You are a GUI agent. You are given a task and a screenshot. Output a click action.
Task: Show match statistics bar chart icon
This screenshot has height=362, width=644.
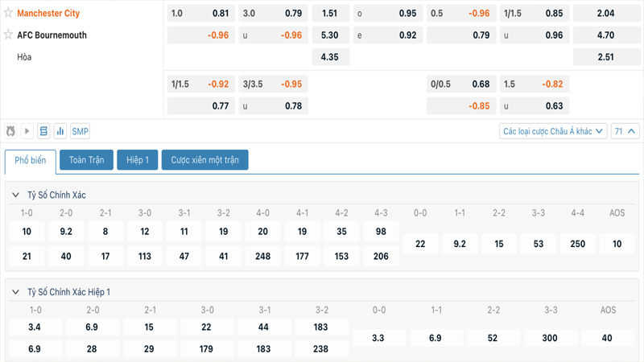(x=60, y=131)
